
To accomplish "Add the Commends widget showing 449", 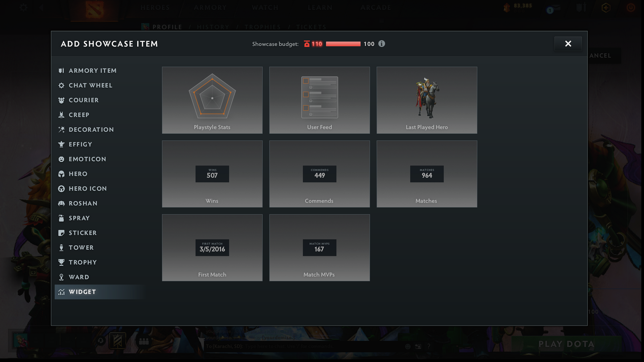I will click(x=320, y=174).
